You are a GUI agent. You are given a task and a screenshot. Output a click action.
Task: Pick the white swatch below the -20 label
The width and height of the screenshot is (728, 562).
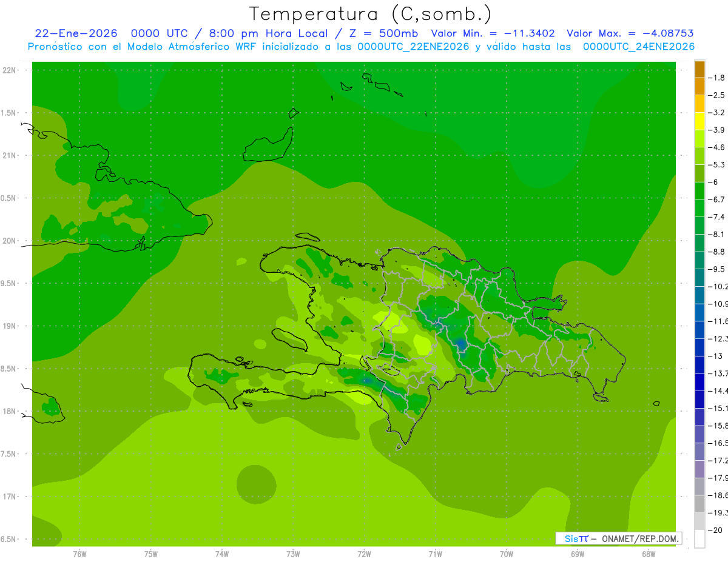tap(699, 538)
